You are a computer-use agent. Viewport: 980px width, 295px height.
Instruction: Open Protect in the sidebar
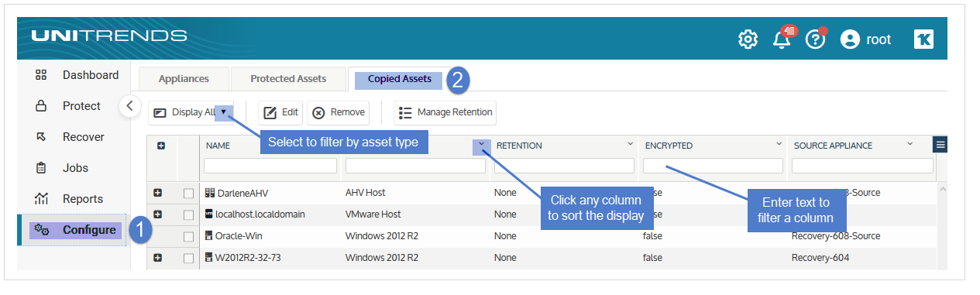[x=68, y=106]
